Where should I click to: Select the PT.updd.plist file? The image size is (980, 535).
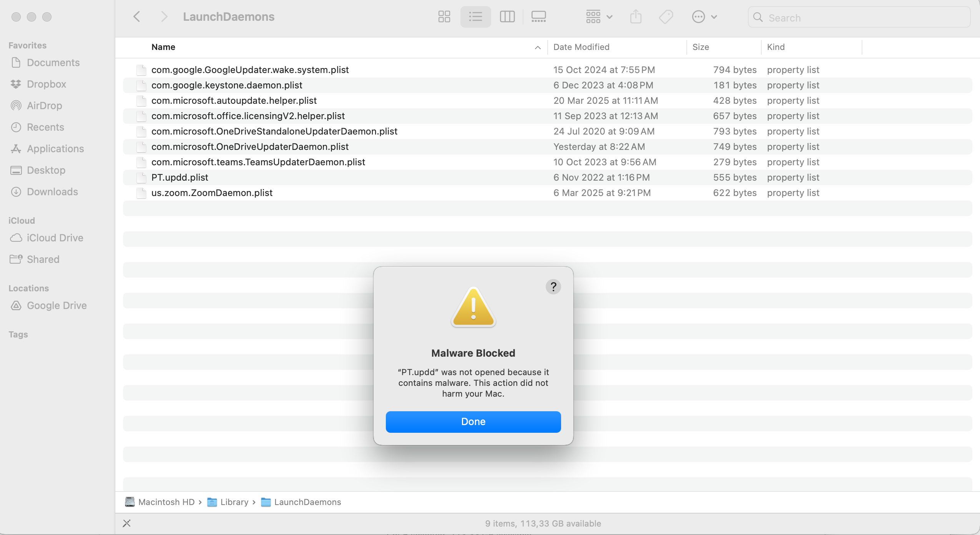click(179, 177)
